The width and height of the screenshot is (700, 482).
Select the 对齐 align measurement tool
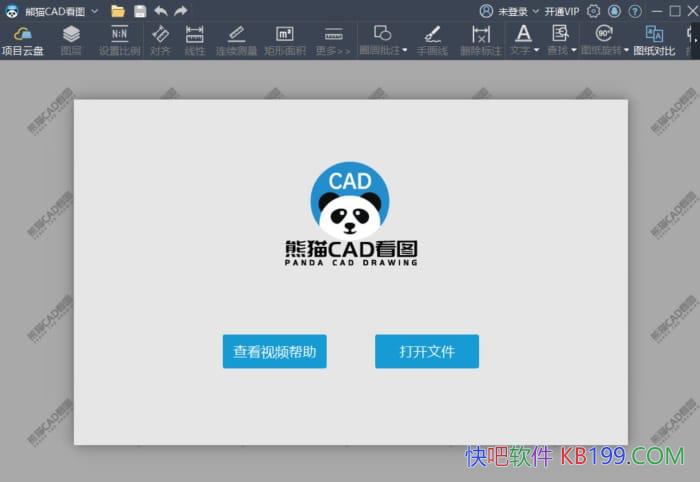coord(160,41)
